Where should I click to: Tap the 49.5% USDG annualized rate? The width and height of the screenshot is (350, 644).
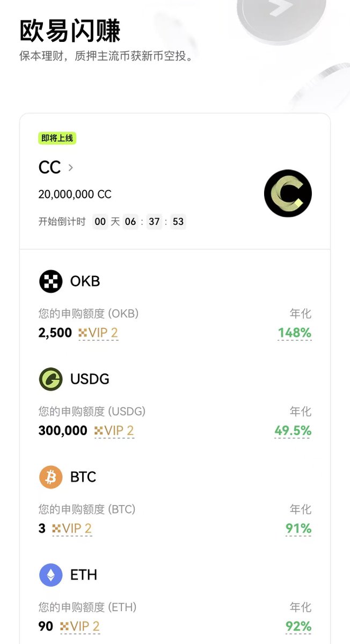pos(293,430)
